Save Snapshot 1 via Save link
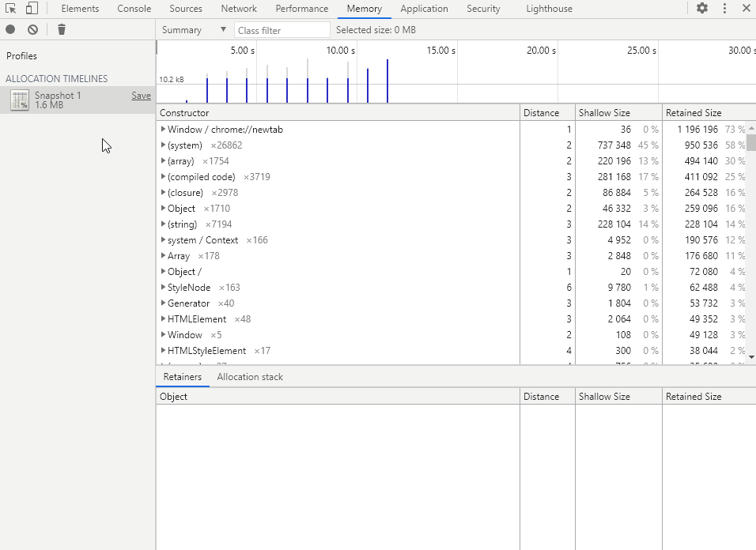The height and width of the screenshot is (550, 756). tap(141, 96)
